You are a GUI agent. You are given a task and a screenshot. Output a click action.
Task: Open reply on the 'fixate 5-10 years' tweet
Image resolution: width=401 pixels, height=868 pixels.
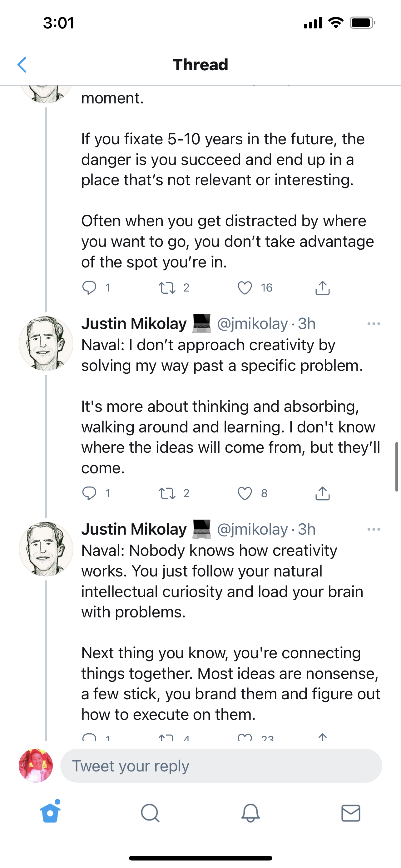coord(89,288)
